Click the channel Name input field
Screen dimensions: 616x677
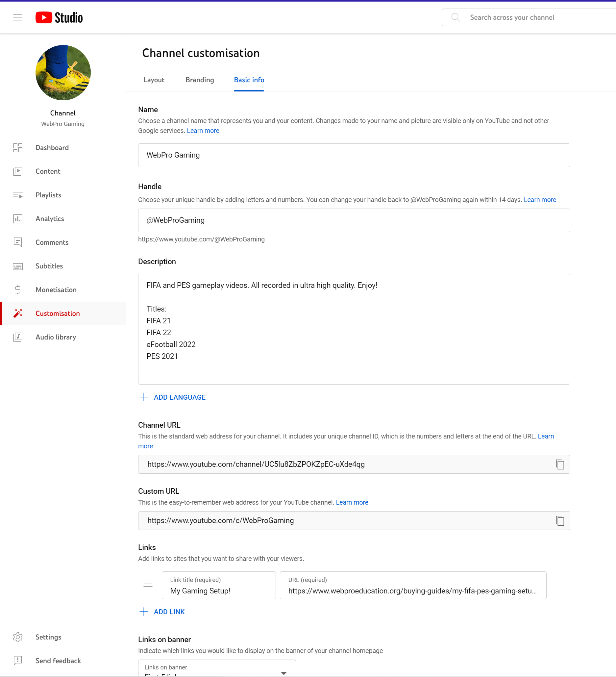pyautogui.click(x=354, y=155)
